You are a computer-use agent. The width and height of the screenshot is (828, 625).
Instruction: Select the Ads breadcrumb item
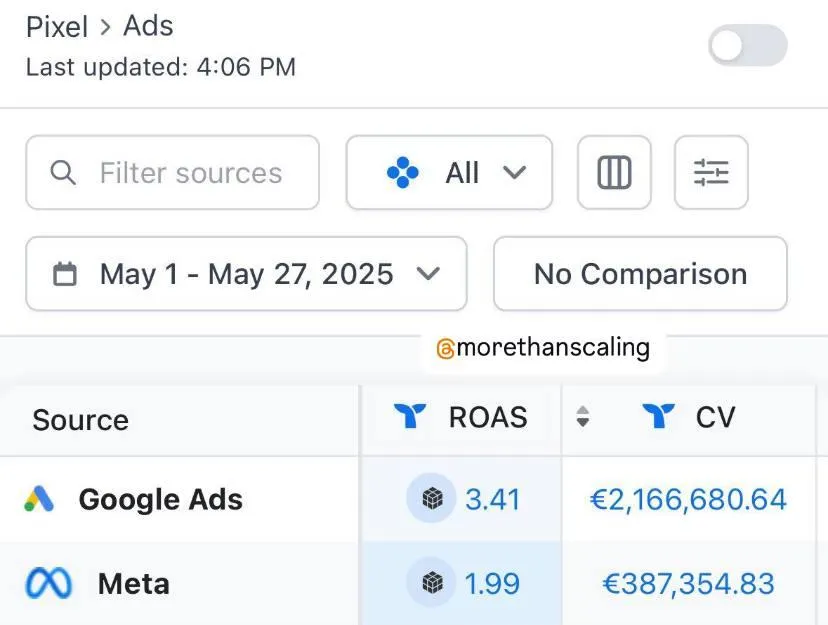pyautogui.click(x=148, y=26)
